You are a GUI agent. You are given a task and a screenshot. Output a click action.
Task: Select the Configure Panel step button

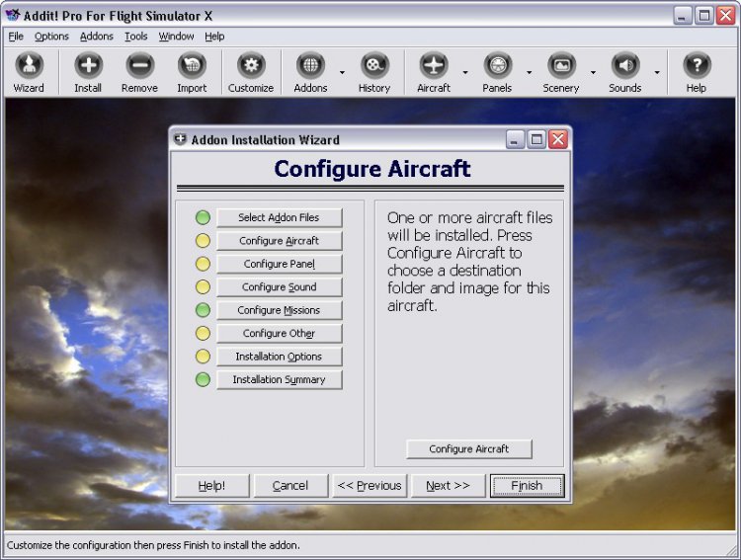pyautogui.click(x=280, y=264)
